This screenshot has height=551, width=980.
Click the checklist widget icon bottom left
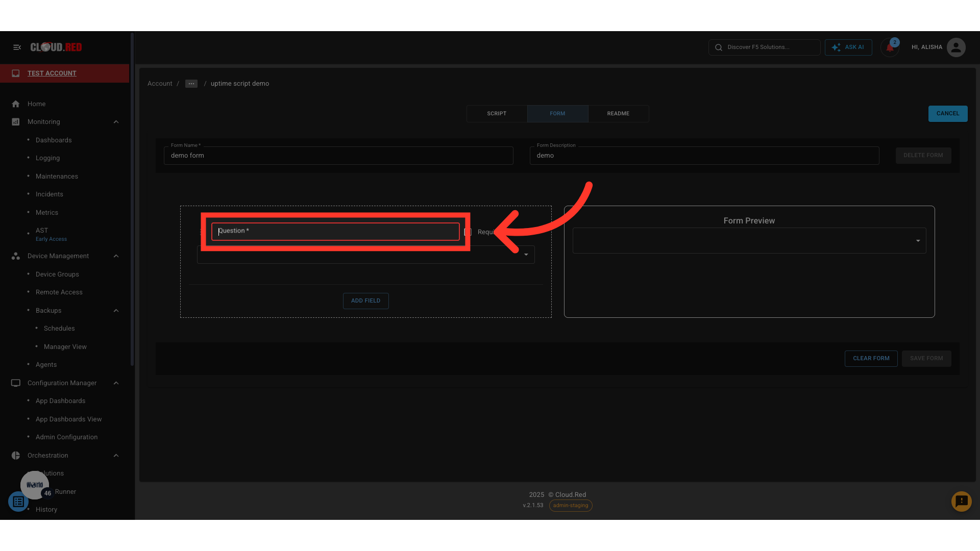[x=18, y=502]
